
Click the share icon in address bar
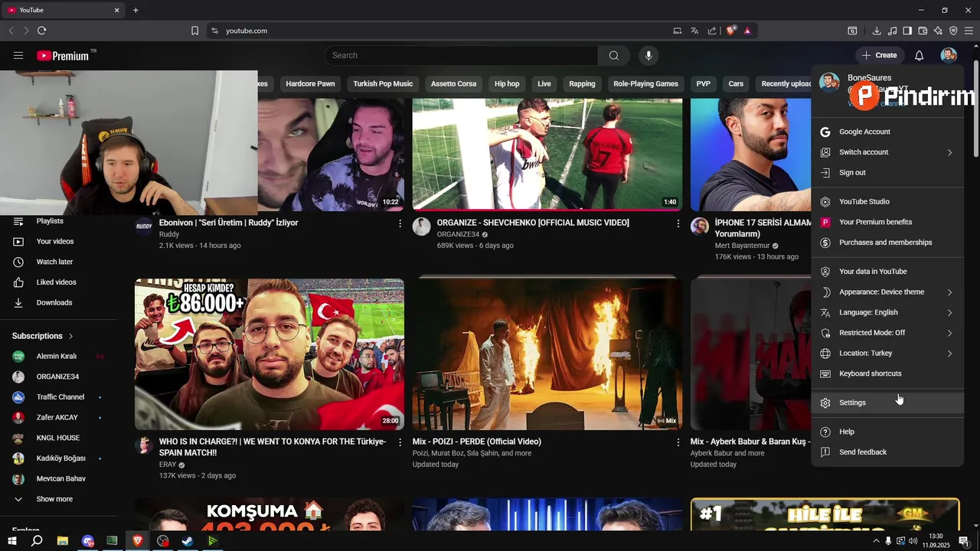(712, 31)
